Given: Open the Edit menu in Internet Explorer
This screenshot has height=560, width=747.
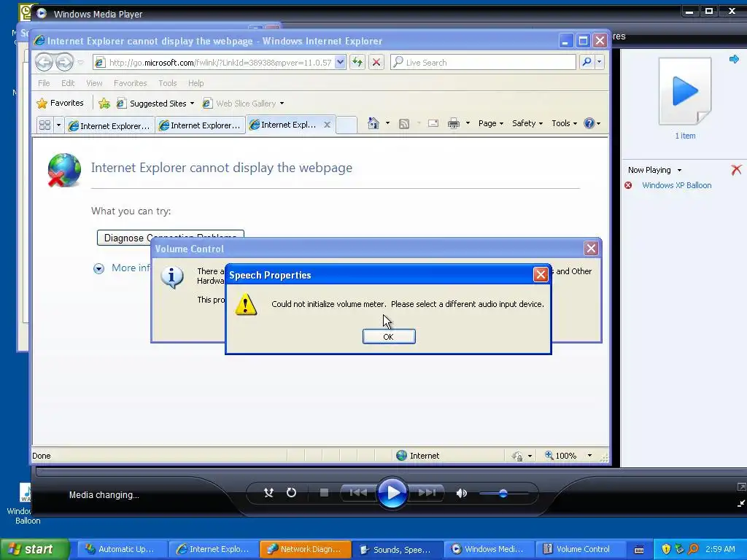Looking at the screenshot, I should coord(68,83).
